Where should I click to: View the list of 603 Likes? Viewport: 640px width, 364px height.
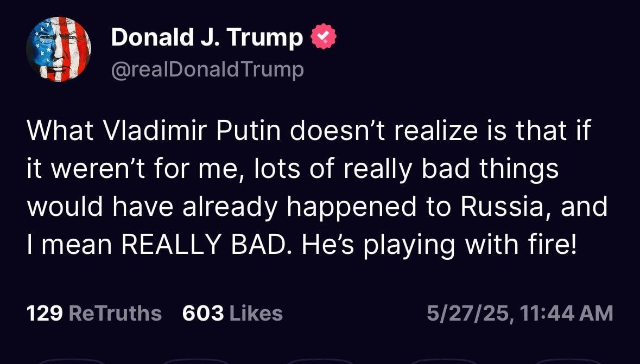[233, 314]
